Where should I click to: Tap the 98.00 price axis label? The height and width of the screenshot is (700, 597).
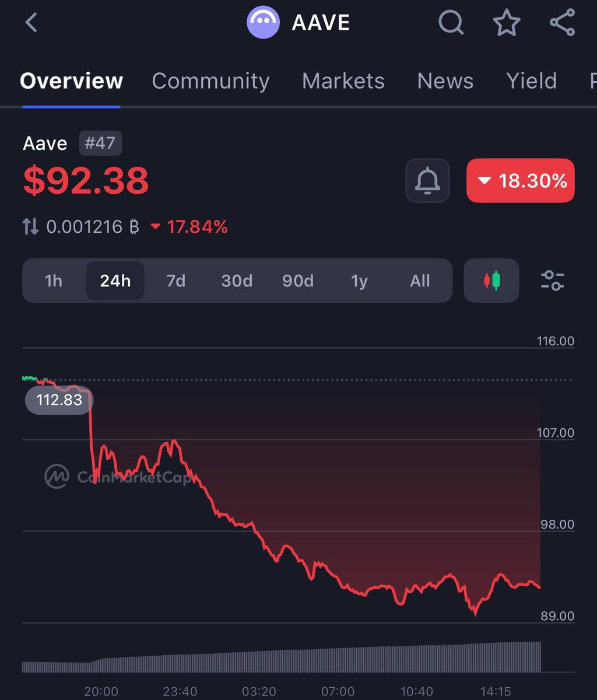coord(557,524)
